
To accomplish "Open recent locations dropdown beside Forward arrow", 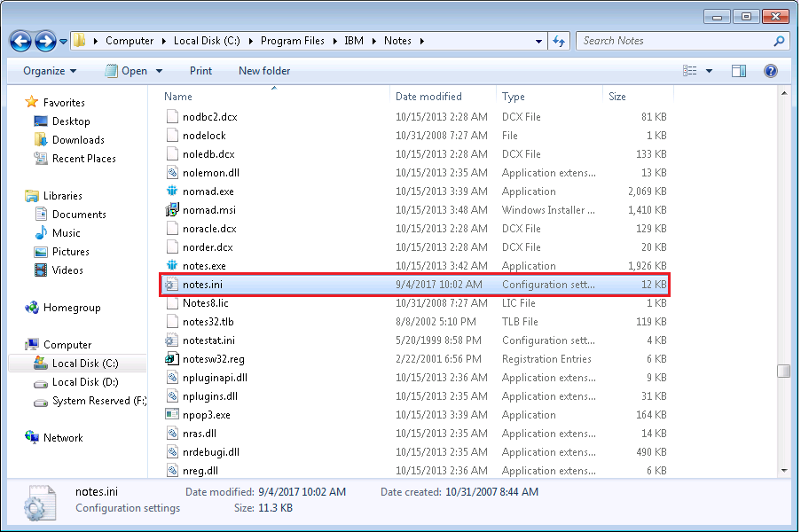I will pyautogui.click(x=63, y=42).
